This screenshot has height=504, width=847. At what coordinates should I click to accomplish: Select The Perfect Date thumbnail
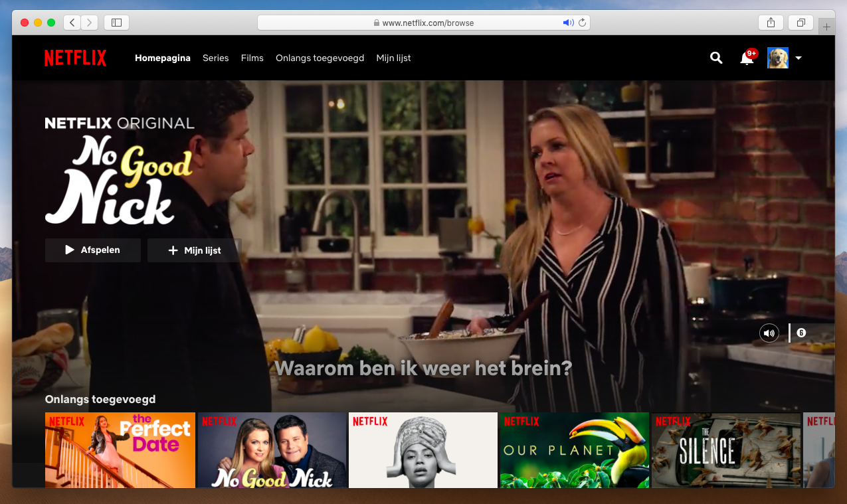120,450
